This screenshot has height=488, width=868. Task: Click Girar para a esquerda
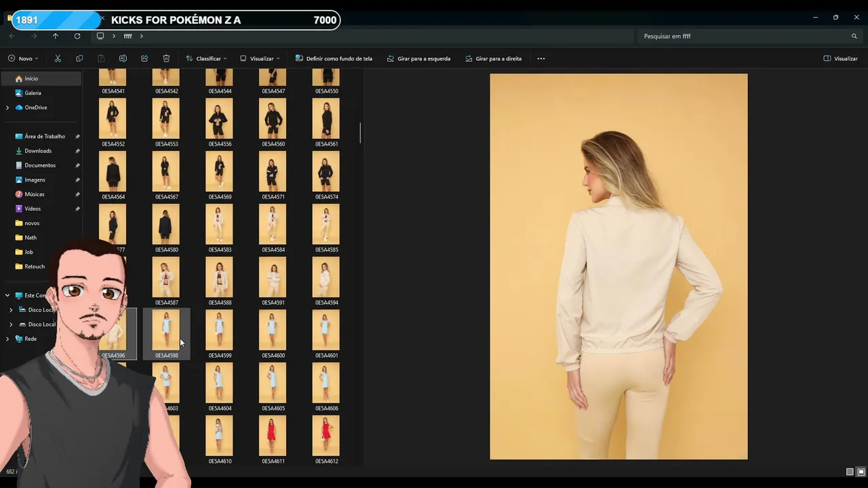pyautogui.click(x=418, y=58)
